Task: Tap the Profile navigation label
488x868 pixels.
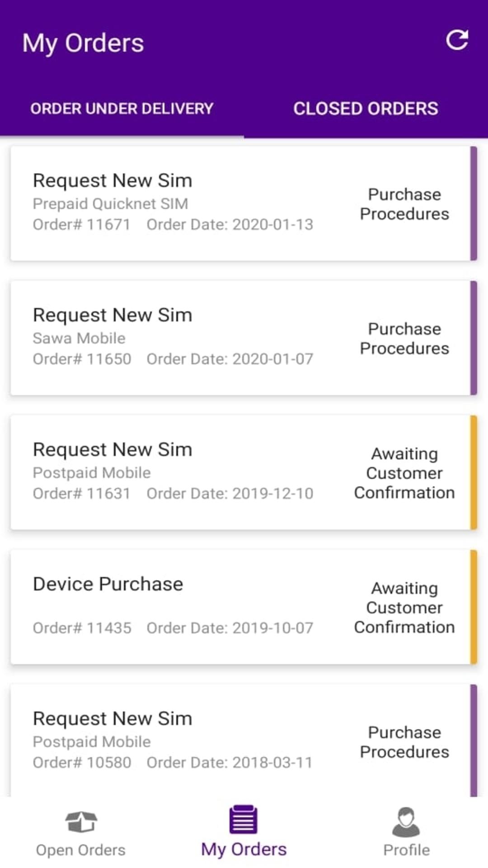Action: (406, 850)
